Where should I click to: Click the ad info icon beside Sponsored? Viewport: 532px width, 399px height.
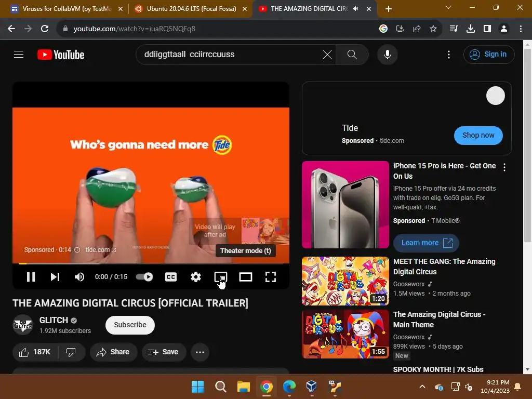(x=77, y=250)
